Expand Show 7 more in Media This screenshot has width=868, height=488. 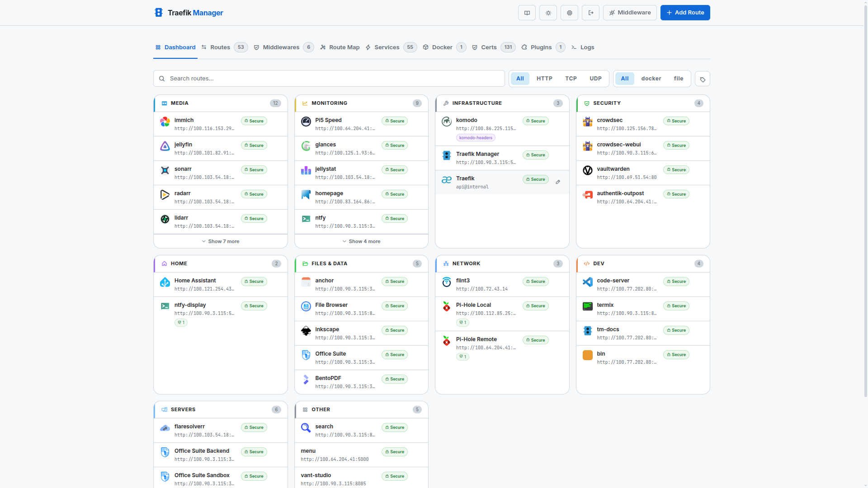click(220, 241)
